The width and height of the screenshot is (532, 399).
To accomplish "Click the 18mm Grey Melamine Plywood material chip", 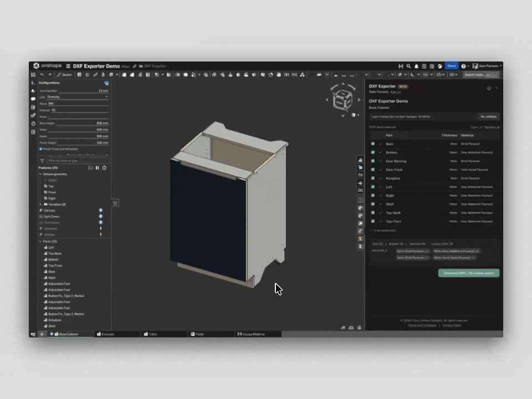I will coord(456,252).
